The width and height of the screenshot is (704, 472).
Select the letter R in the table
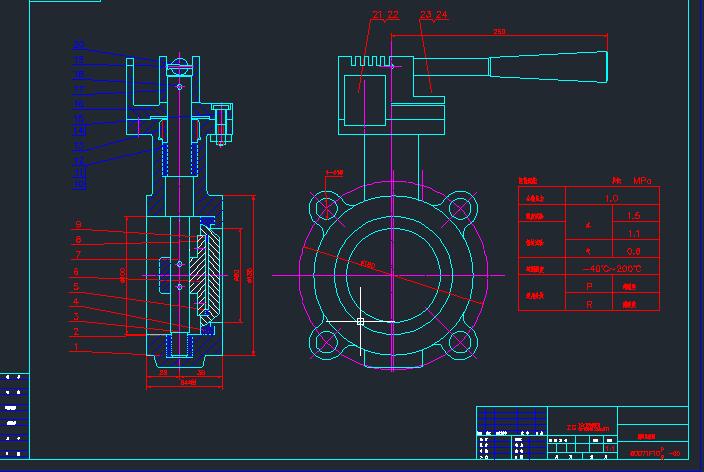point(589,304)
